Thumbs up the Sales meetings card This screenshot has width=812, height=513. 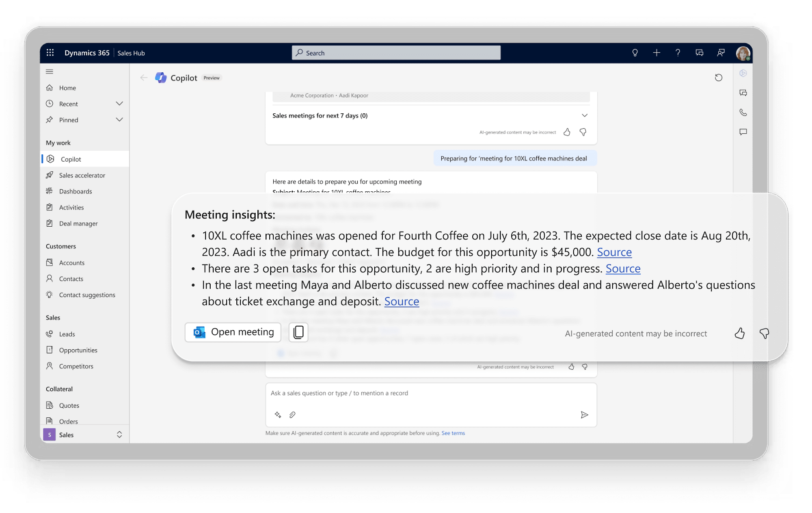[x=567, y=132]
